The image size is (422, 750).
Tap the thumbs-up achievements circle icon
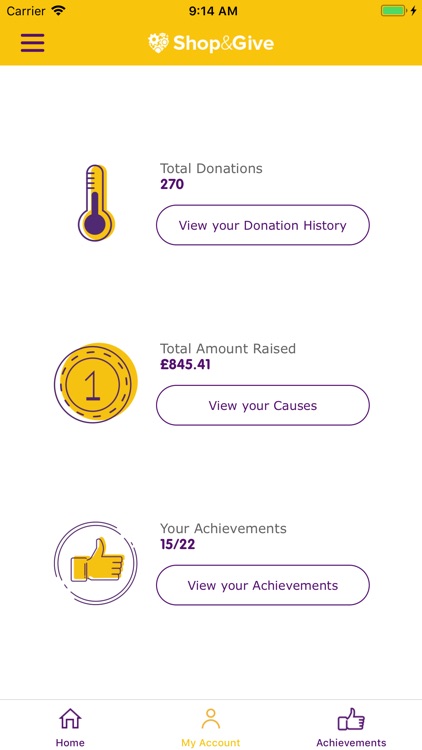96,563
